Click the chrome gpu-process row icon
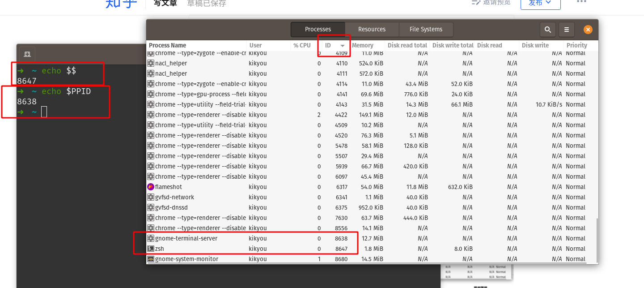 tap(151, 94)
